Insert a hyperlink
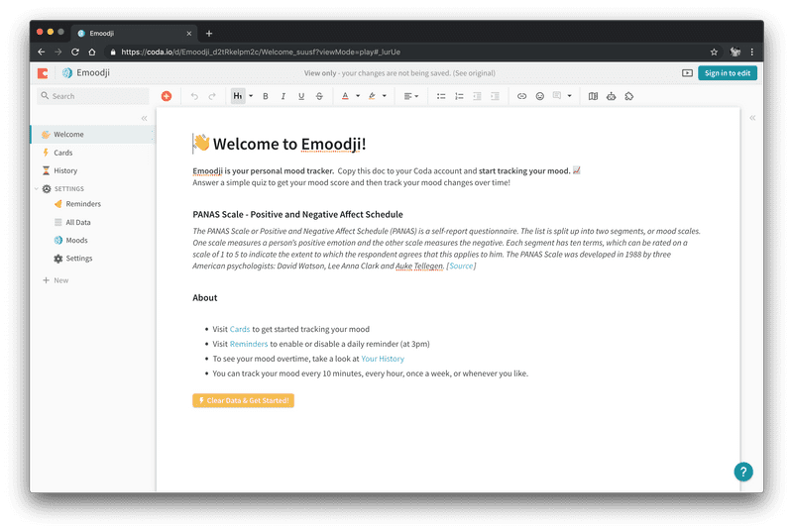 pyautogui.click(x=522, y=96)
